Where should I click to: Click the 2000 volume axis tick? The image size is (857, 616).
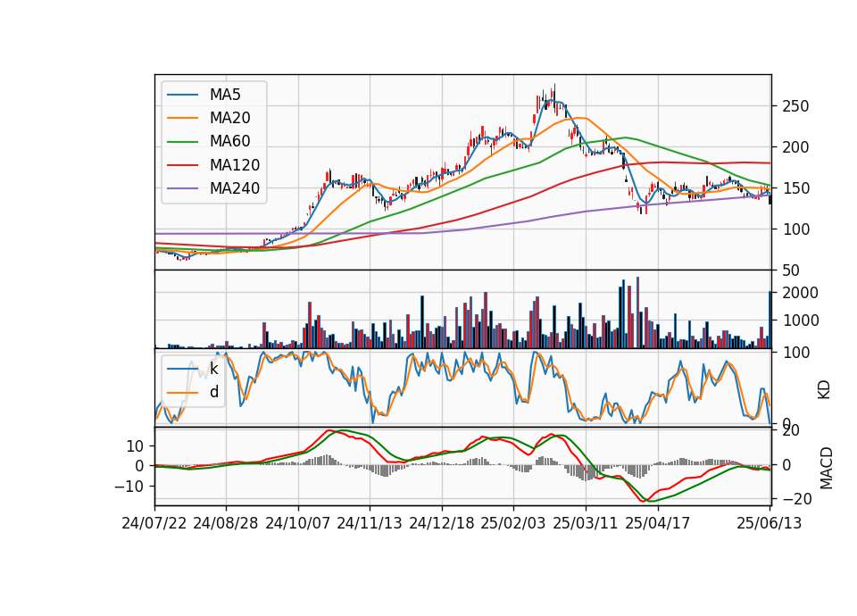click(x=801, y=293)
